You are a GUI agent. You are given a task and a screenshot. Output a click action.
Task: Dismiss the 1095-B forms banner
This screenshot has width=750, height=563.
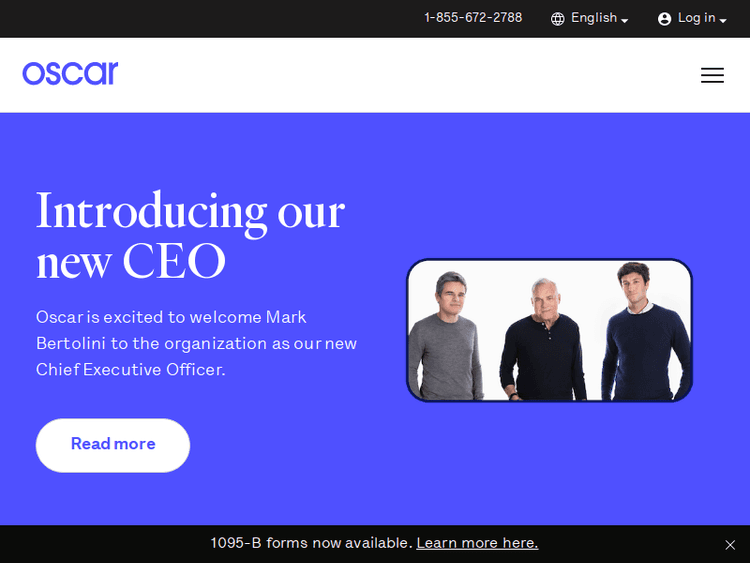pos(730,545)
